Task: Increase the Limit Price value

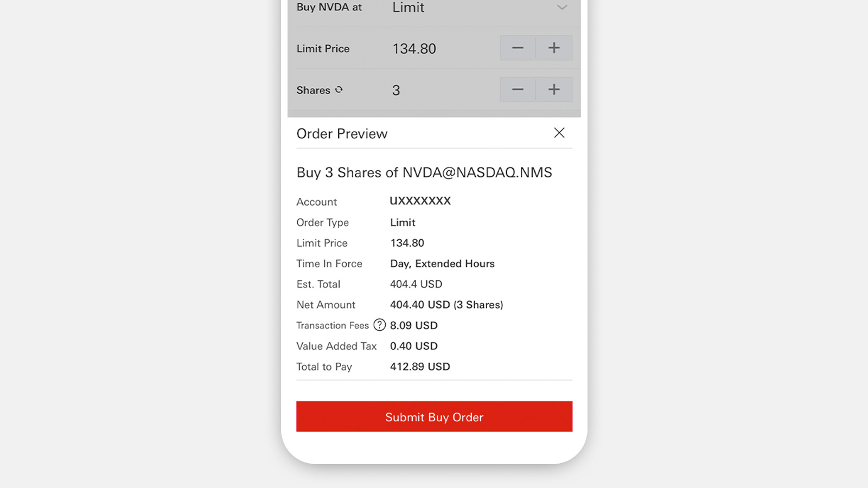Action: [x=554, y=48]
